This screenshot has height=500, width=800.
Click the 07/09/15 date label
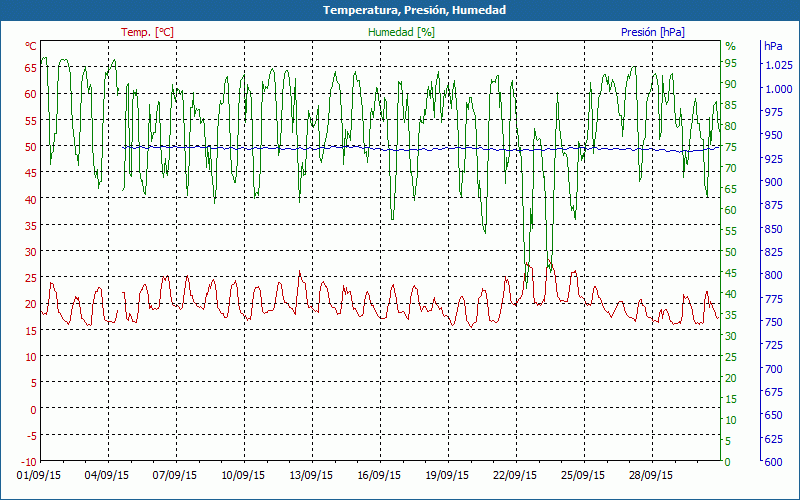pos(174,475)
